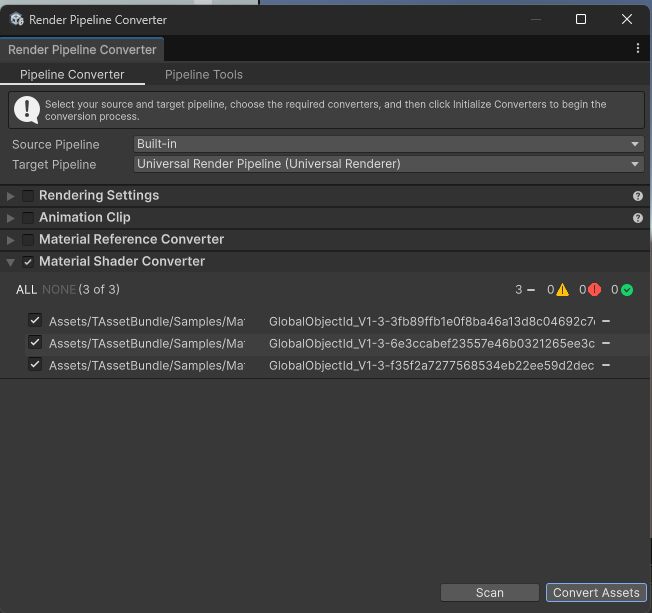
Task: Click the Scan button
Action: (x=489, y=593)
